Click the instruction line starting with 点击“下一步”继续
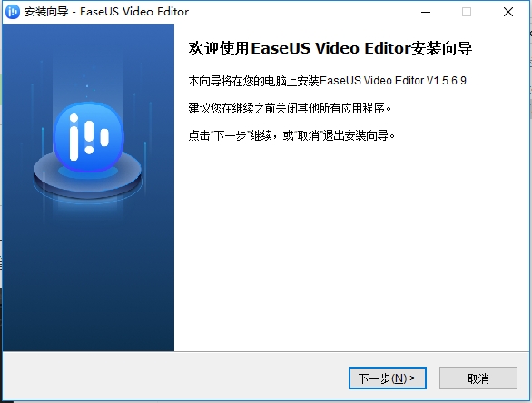 pos(291,135)
